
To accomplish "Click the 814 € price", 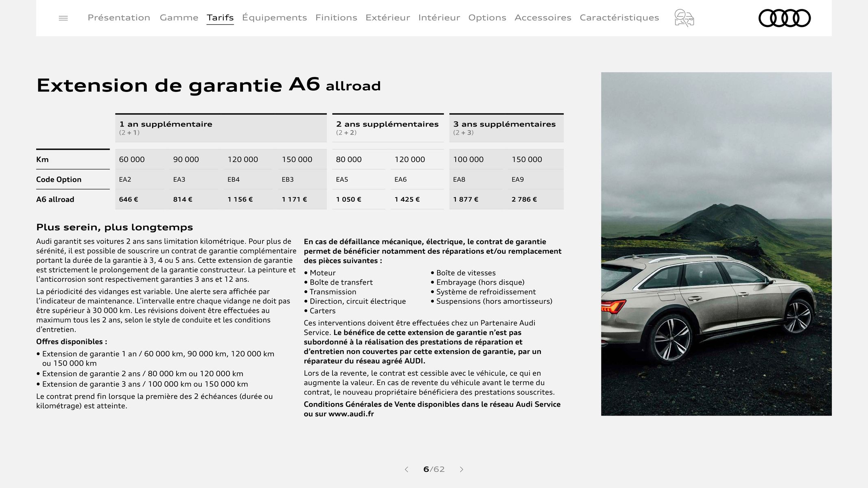I will (183, 199).
